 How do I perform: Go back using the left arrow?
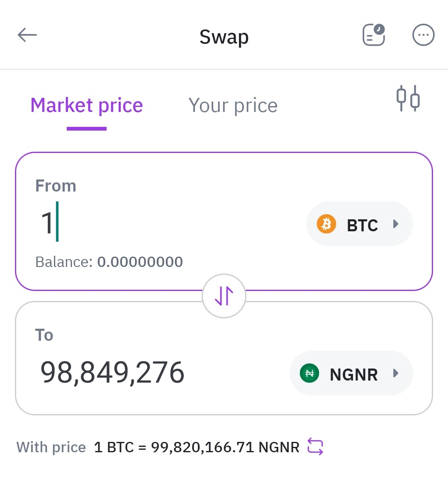[x=27, y=35]
